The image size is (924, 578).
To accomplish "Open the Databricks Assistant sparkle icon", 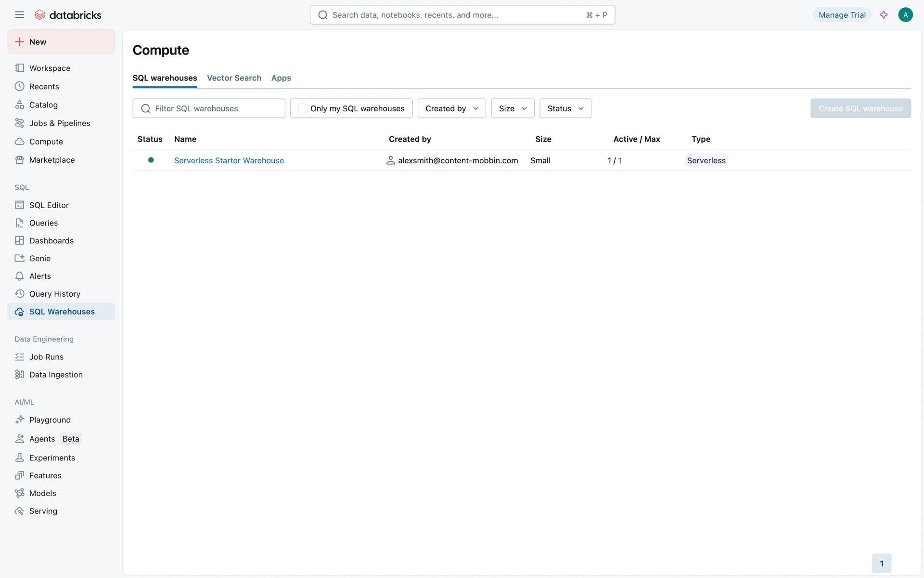I will click(x=884, y=15).
